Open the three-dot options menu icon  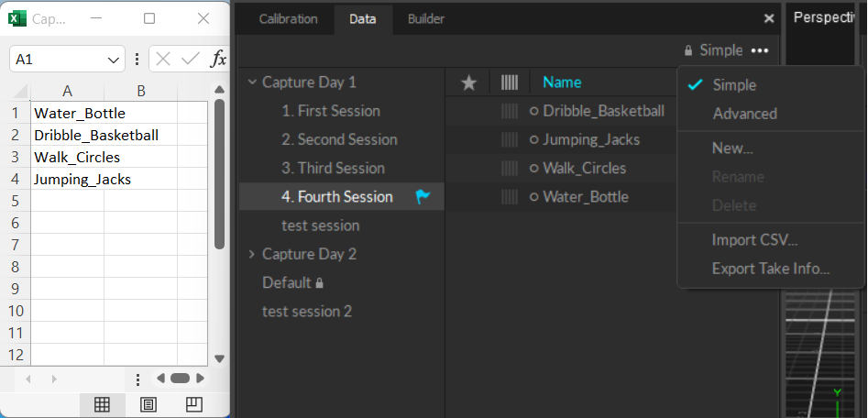click(x=760, y=50)
